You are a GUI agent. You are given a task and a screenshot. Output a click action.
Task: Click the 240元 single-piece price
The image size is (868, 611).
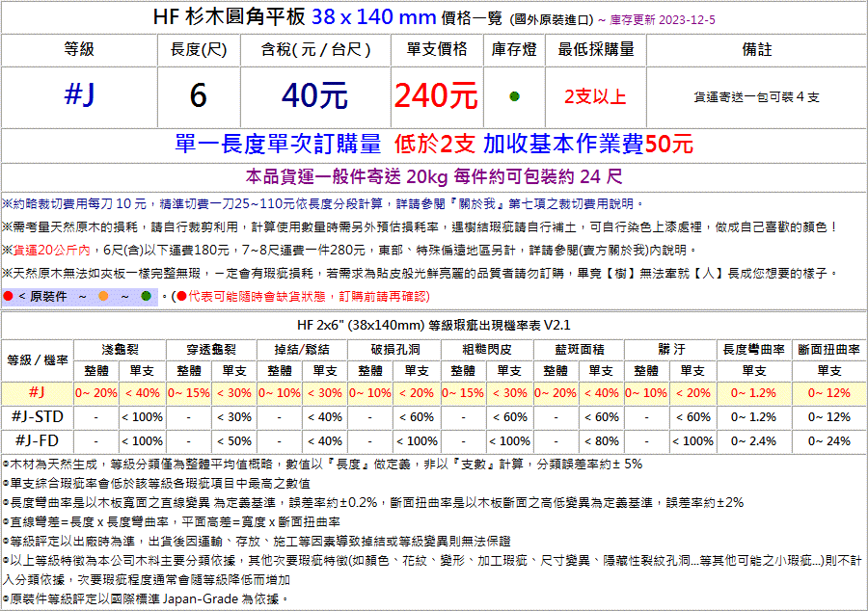[436, 95]
